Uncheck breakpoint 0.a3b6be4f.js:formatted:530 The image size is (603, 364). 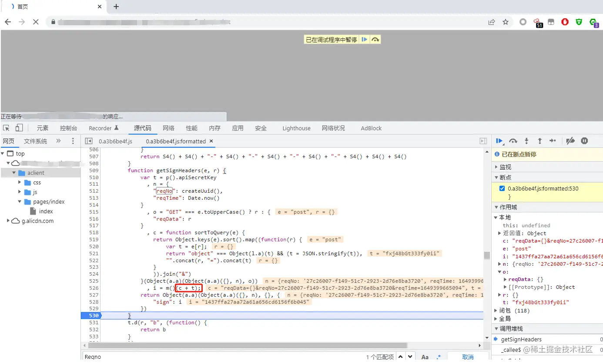tap(502, 188)
